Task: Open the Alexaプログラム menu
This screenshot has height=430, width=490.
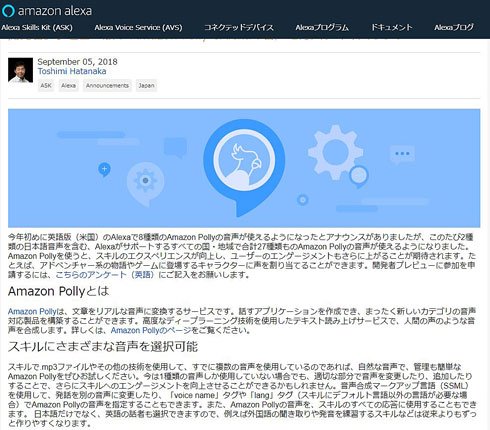Action: click(322, 27)
